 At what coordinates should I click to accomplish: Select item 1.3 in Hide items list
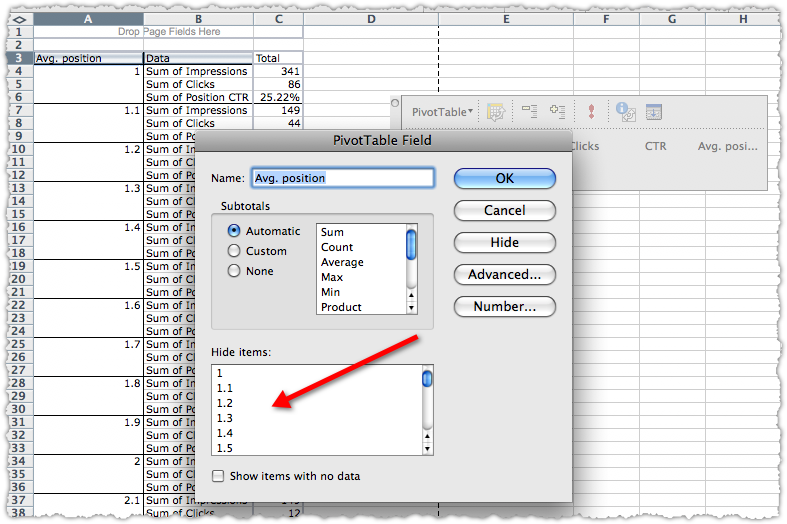tap(317, 418)
